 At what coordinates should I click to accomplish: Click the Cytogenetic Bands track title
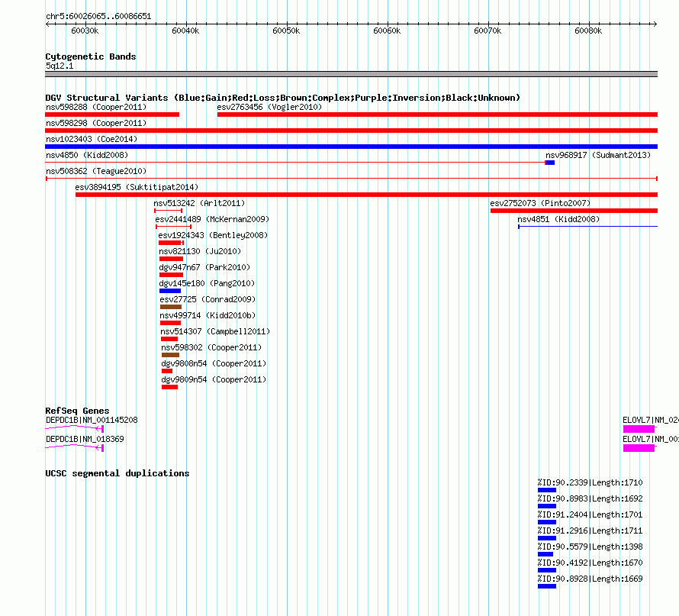pos(91,56)
